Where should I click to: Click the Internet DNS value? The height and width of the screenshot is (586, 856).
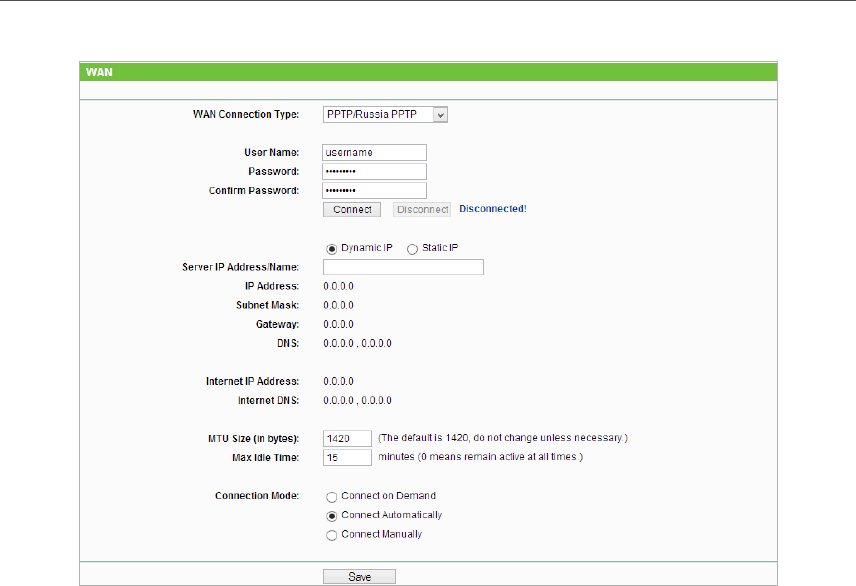click(x=357, y=400)
